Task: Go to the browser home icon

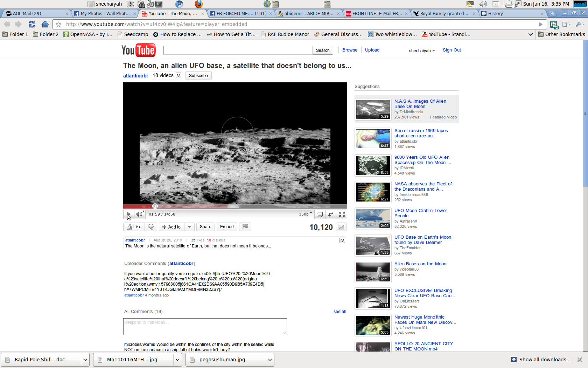Action: coord(45,24)
